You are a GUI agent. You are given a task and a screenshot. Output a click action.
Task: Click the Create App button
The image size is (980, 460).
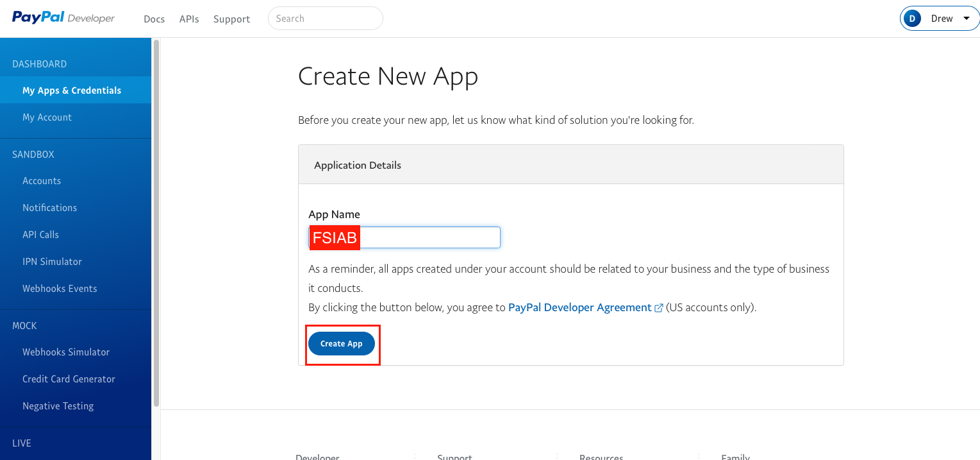click(x=342, y=344)
